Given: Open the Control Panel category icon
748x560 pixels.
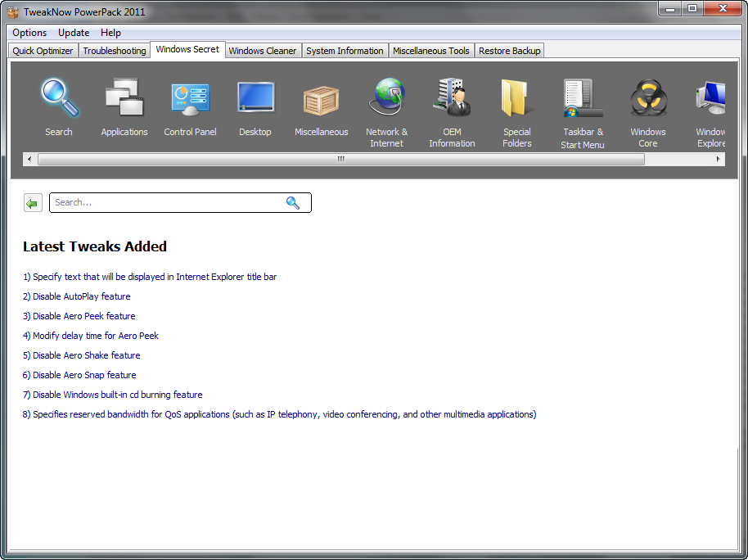Looking at the screenshot, I should pyautogui.click(x=190, y=99).
